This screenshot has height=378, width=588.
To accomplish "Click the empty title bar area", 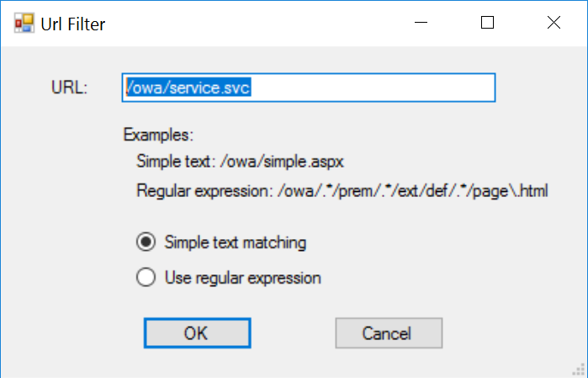I will click(x=252, y=24).
